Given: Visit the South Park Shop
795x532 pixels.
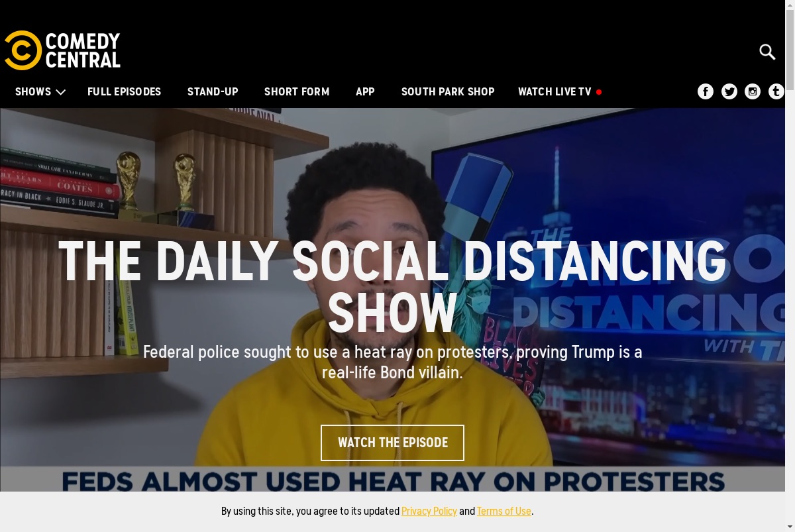Looking at the screenshot, I should point(448,91).
